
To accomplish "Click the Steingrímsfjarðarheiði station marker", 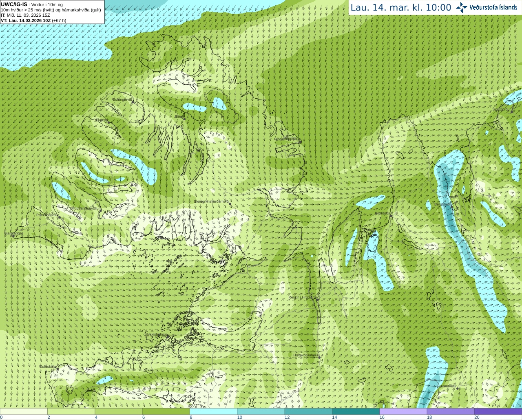I will (230, 203).
